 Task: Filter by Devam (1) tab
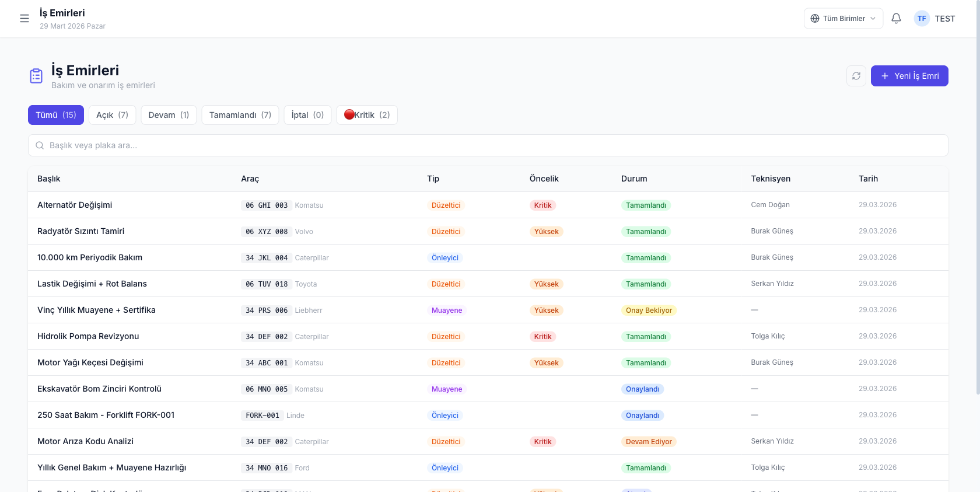(169, 115)
